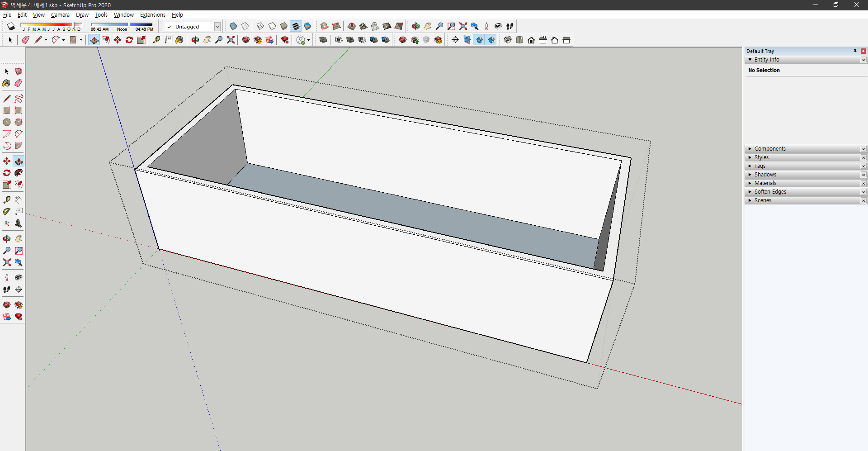868x451 pixels.
Task: Open the Camera menu
Action: [x=60, y=15]
